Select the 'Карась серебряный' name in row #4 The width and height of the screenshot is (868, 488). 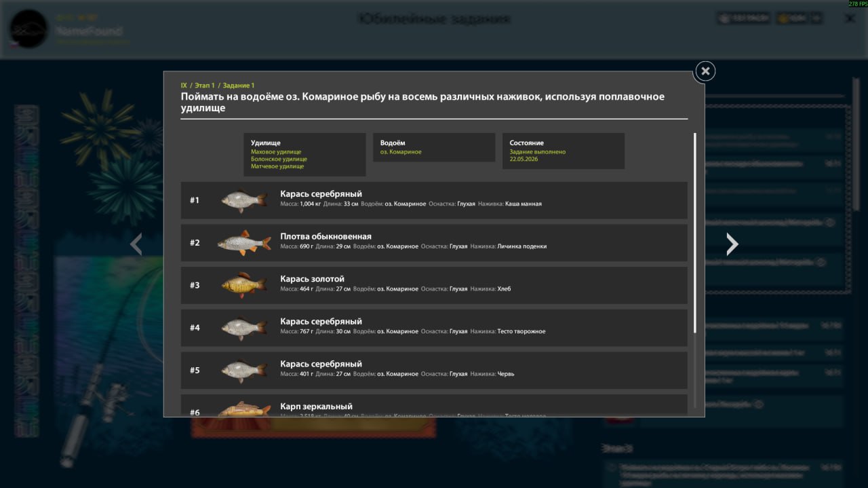click(x=321, y=321)
